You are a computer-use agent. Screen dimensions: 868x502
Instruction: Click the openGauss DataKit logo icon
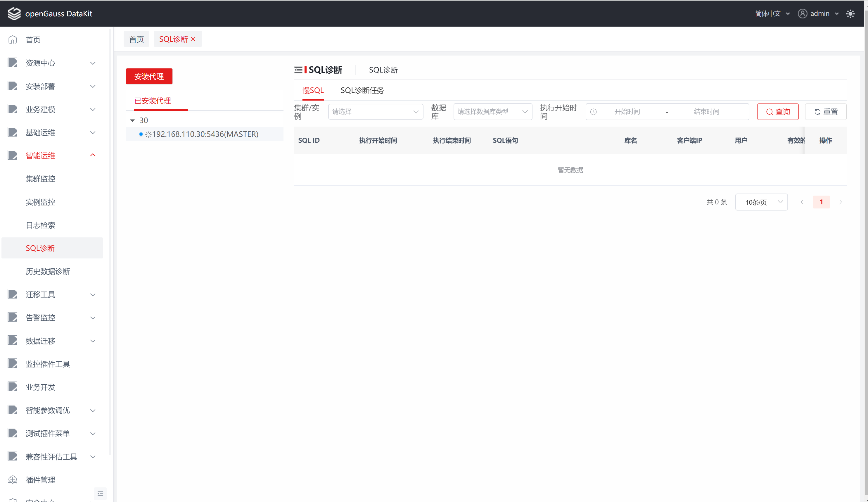[x=14, y=13]
